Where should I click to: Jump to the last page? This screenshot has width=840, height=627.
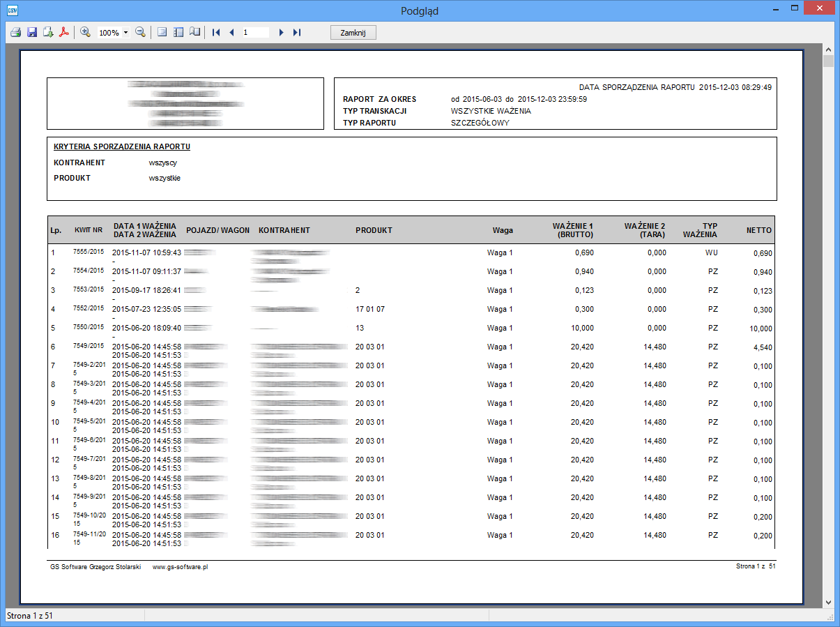point(297,32)
